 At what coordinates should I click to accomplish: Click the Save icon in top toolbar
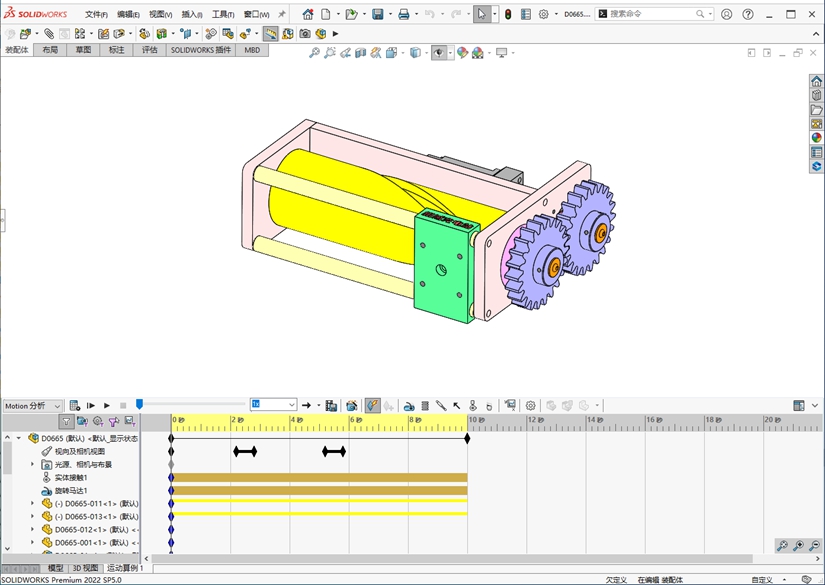point(378,15)
